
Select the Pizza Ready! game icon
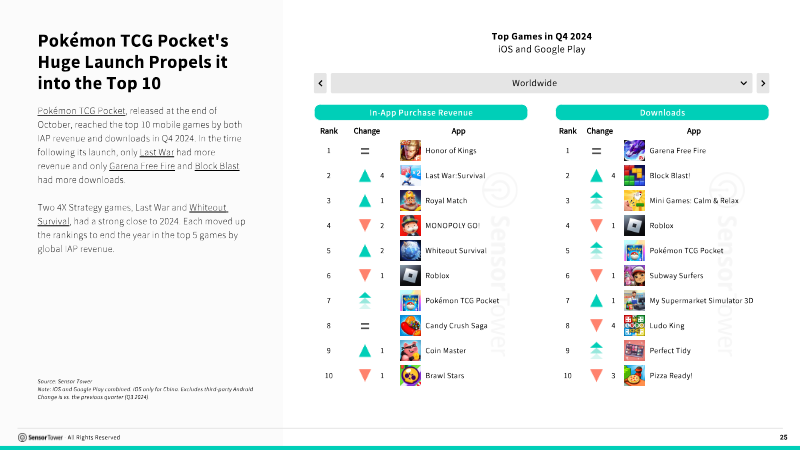coord(634,375)
